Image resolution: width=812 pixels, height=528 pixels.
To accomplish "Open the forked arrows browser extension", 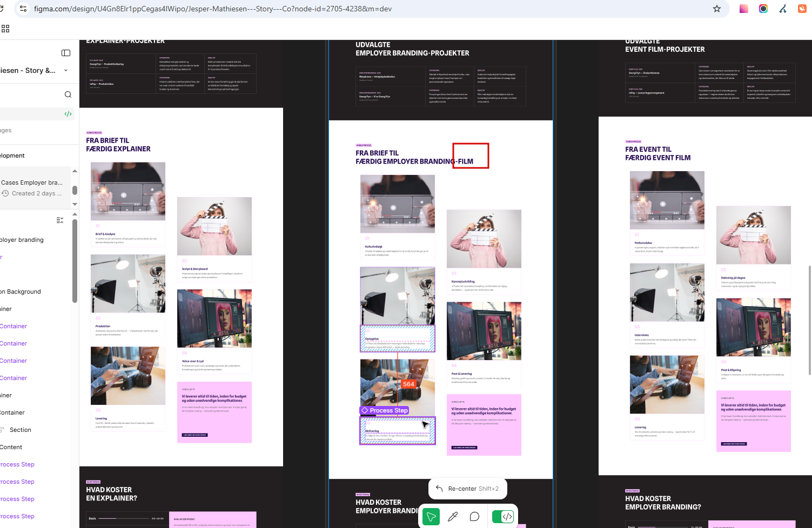I will [x=783, y=9].
